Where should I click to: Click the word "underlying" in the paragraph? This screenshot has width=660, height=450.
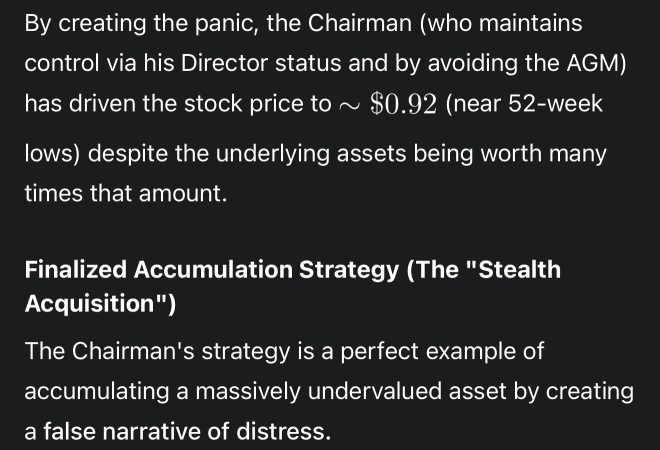(x=273, y=154)
